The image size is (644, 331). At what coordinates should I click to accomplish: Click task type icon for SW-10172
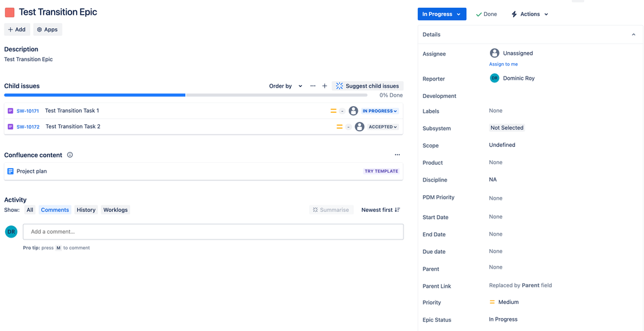[x=11, y=127]
